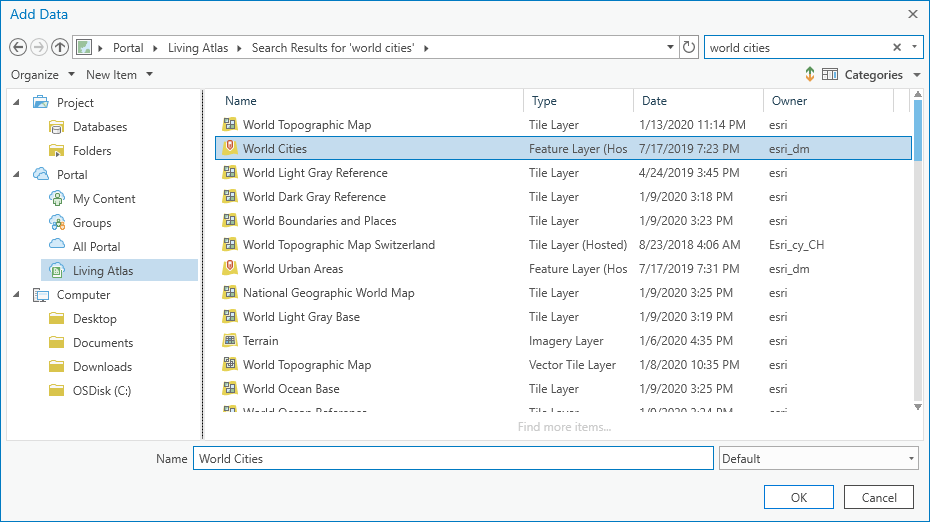Collapse the Project tree node
The width and height of the screenshot is (930, 522).
pyautogui.click(x=16, y=103)
